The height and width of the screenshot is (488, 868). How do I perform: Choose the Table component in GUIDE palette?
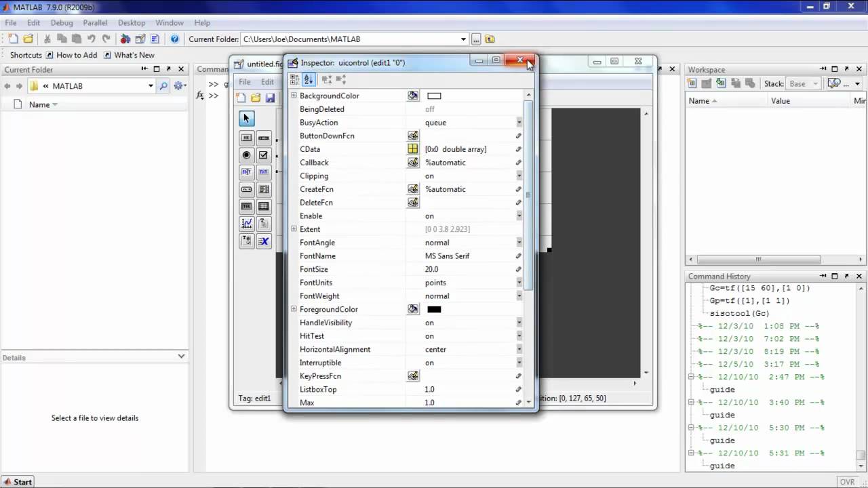coord(264,206)
